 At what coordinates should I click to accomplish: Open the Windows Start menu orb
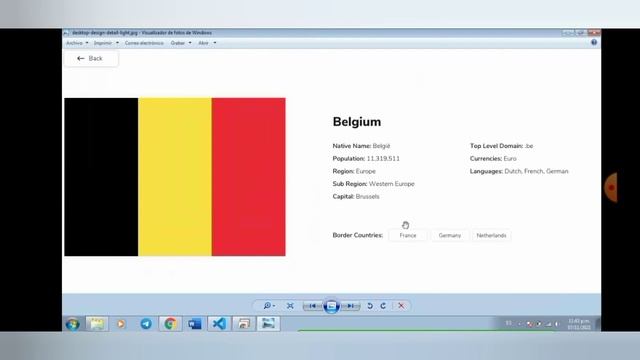click(73, 324)
